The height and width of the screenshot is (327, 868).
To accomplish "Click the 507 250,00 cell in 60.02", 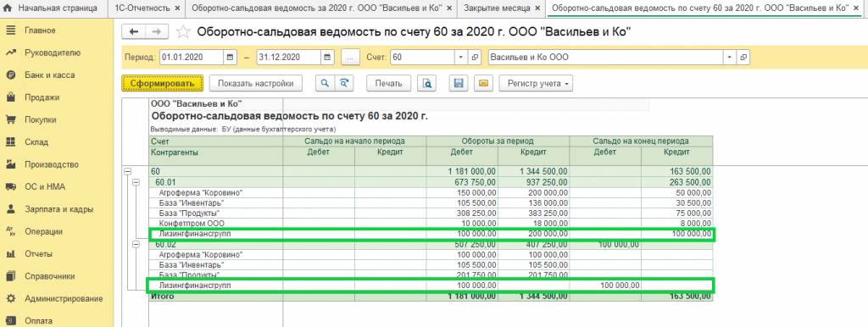I will (462, 244).
